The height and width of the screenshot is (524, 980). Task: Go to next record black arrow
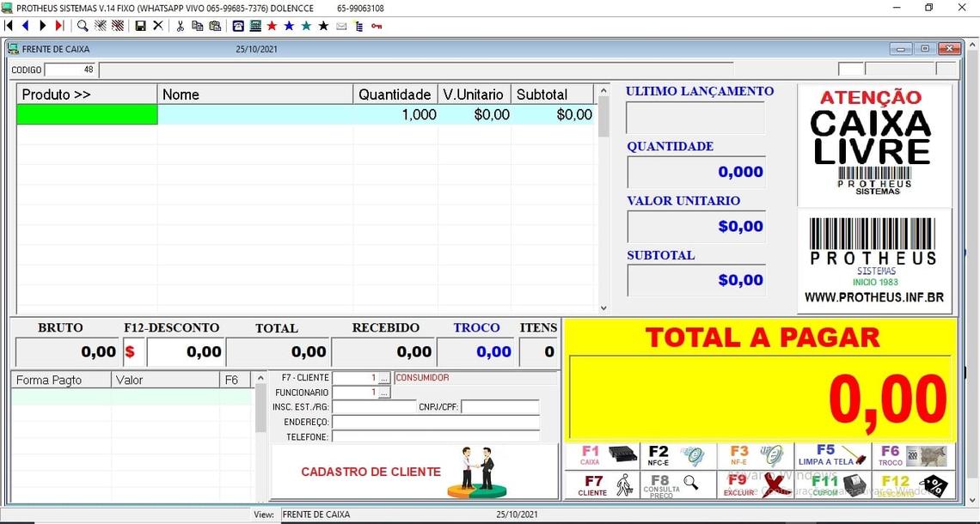pyautogui.click(x=42, y=26)
